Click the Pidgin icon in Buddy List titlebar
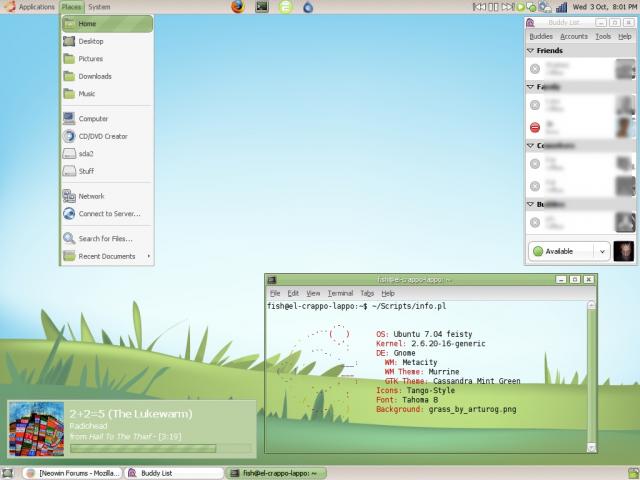The width and height of the screenshot is (640, 480). pos(530,22)
